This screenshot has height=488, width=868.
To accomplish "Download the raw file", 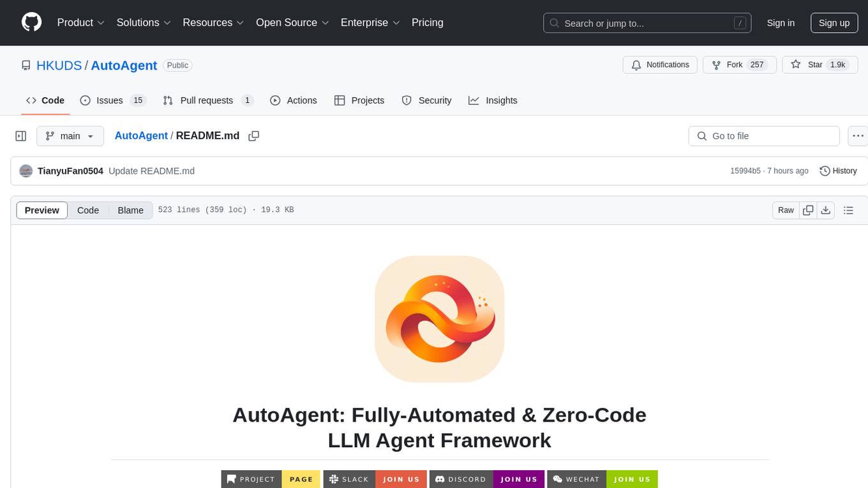I will (825, 210).
